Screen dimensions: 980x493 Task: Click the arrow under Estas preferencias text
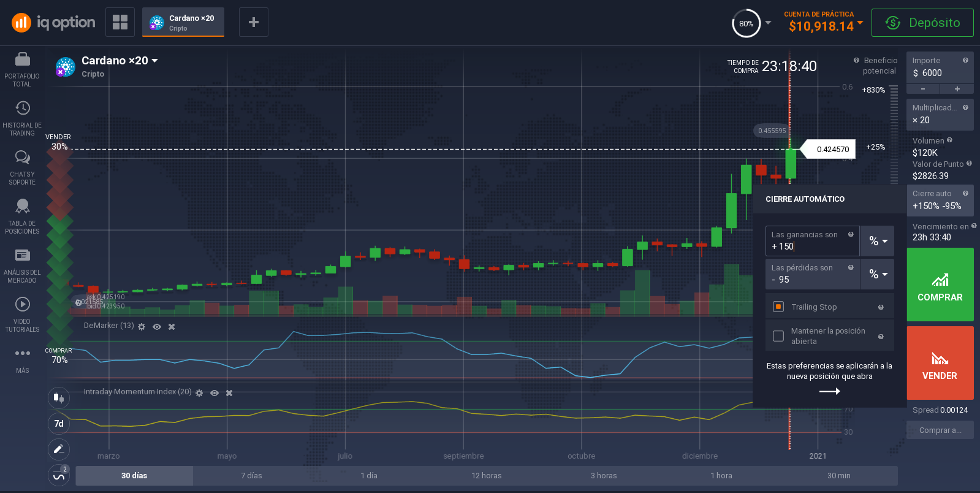(x=829, y=391)
